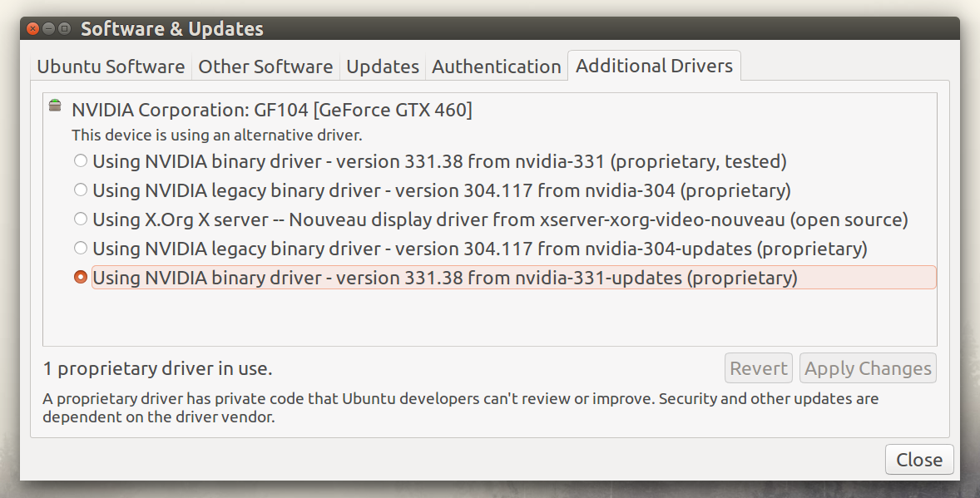This screenshot has width=980, height=498.
Task: Click the '1 proprietary driver in use.' status
Action: tap(157, 368)
